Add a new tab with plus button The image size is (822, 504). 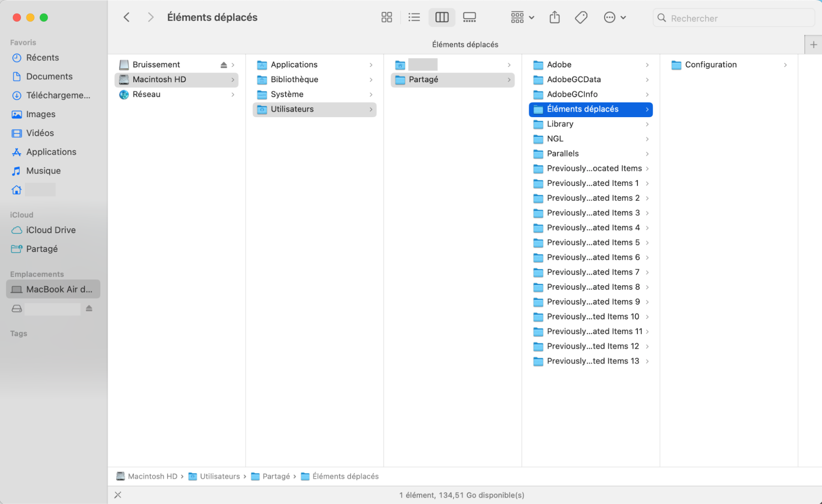[813, 44]
